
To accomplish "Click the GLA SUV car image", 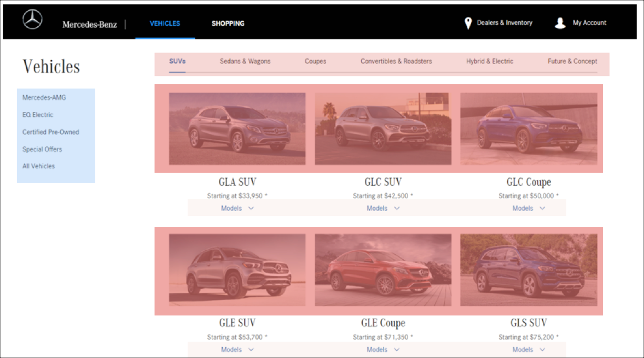I will (x=237, y=128).
